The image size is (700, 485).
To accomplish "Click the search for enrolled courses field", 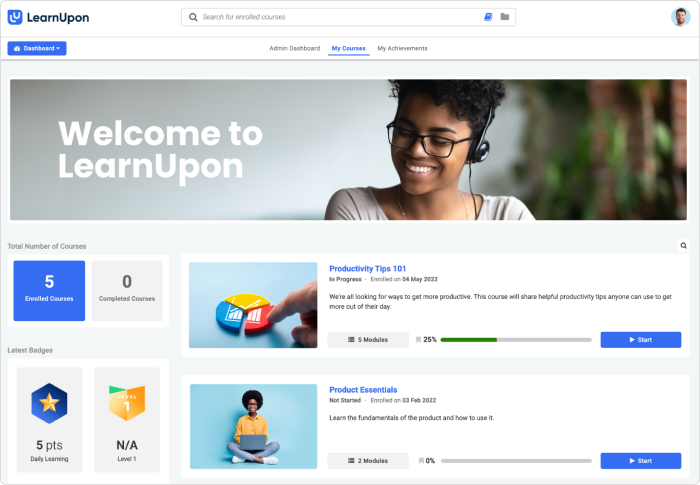I will click(x=335, y=17).
